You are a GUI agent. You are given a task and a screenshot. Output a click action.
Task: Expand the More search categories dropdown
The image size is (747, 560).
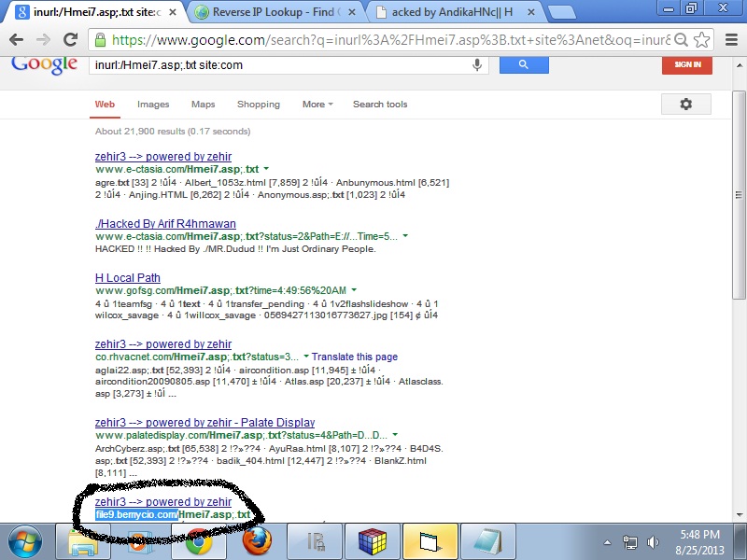(x=317, y=105)
